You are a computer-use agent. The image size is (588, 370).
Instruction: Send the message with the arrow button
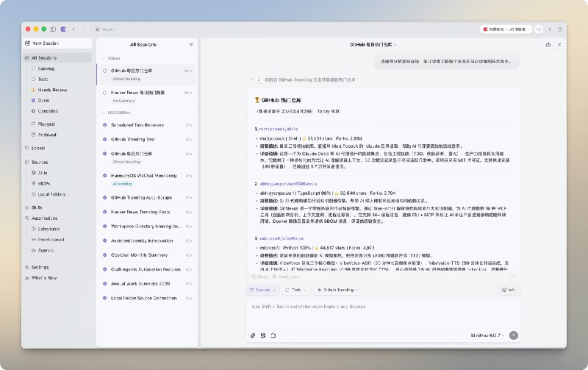point(513,335)
